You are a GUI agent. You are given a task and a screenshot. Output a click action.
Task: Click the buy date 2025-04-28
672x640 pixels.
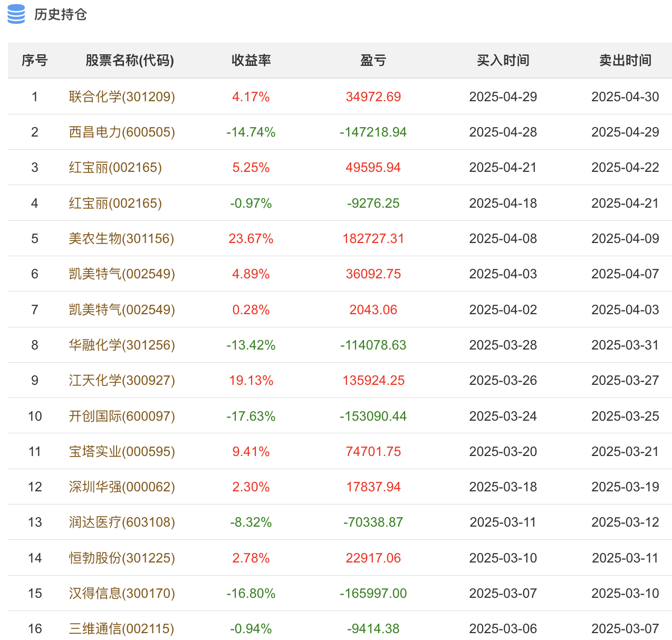tap(503, 132)
